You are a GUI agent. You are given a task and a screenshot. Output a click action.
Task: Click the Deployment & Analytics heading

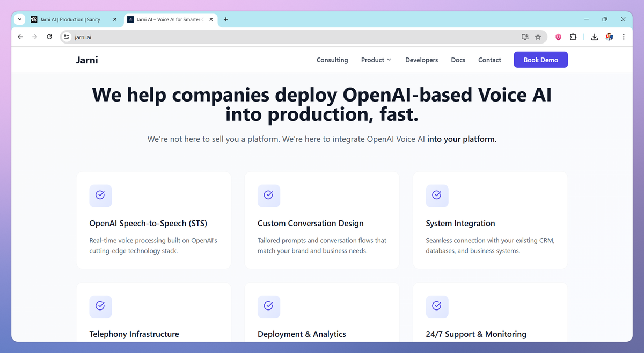click(x=302, y=334)
